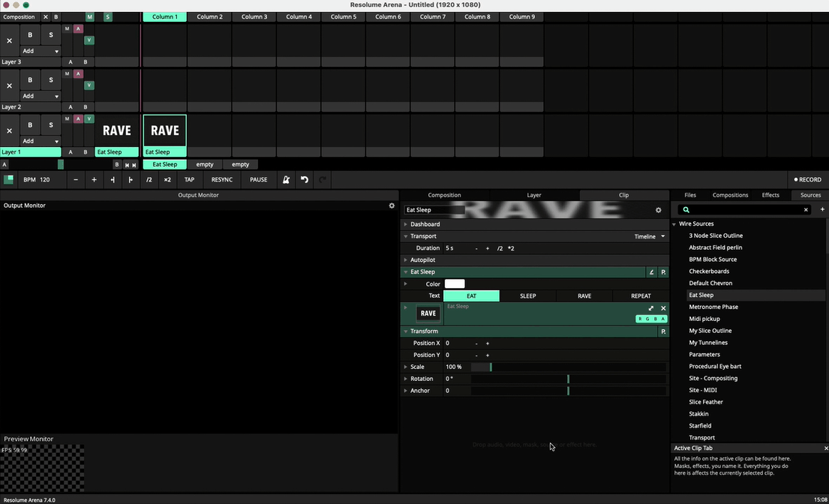Open Output Monitor gear settings
This screenshot has height=504, width=829.
(x=392, y=205)
